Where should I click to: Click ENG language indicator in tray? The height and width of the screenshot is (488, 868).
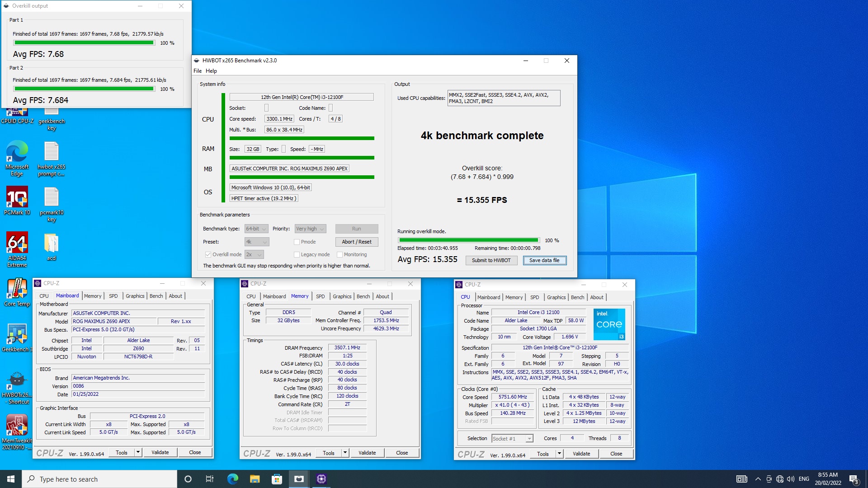point(804,479)
